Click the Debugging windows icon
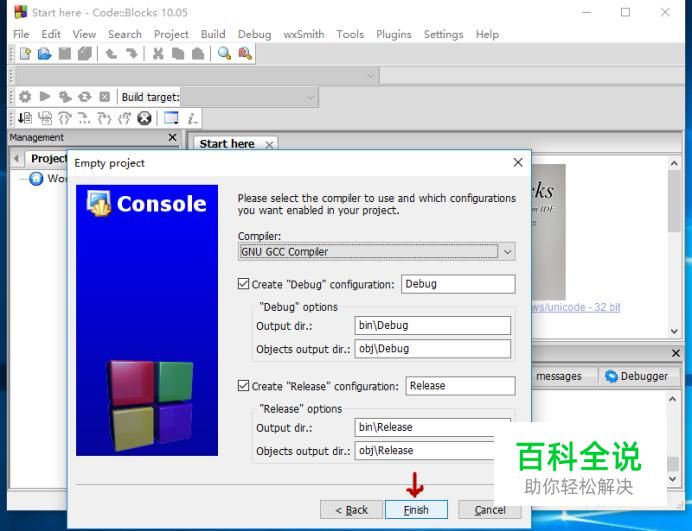This screenshot has height=531, width=692. 171,118
